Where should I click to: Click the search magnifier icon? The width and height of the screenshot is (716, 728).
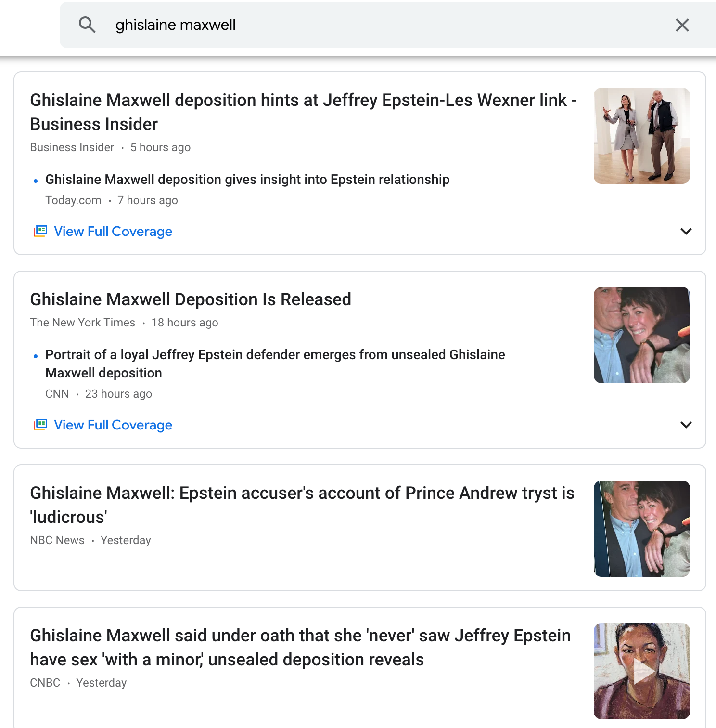[x=87, y=25]
